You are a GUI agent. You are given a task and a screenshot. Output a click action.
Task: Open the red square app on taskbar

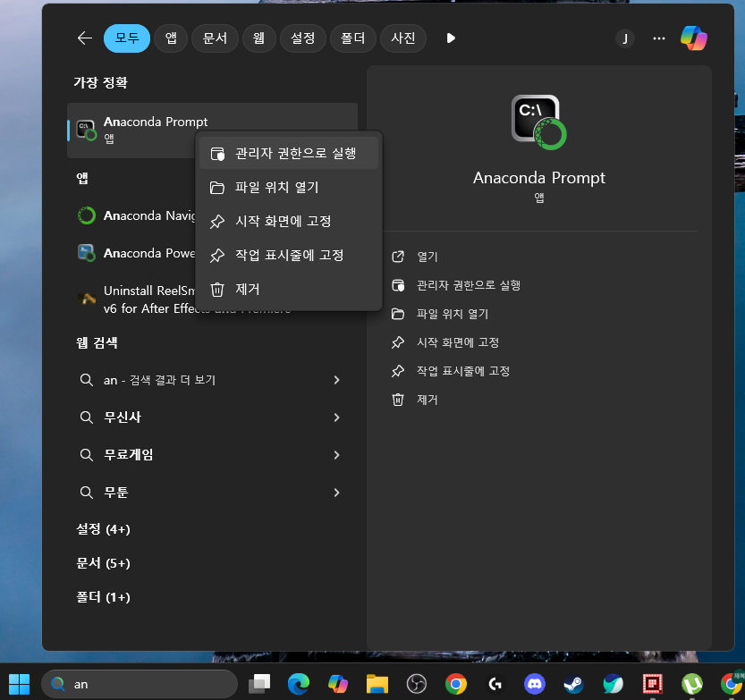tap(652, 684)
